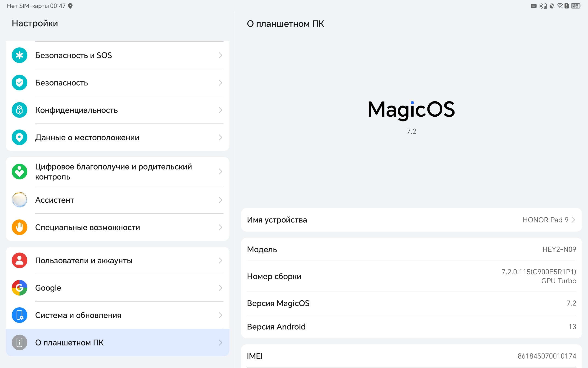Tap the О планшетном ПК page title
This screenshot has height=368, width=588.
285,24
